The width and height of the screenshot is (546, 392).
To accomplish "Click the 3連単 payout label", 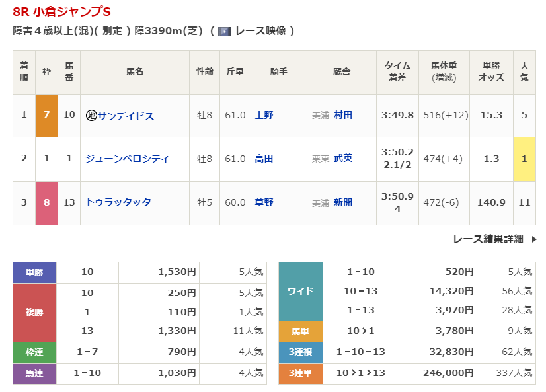I will pos(301,373).
